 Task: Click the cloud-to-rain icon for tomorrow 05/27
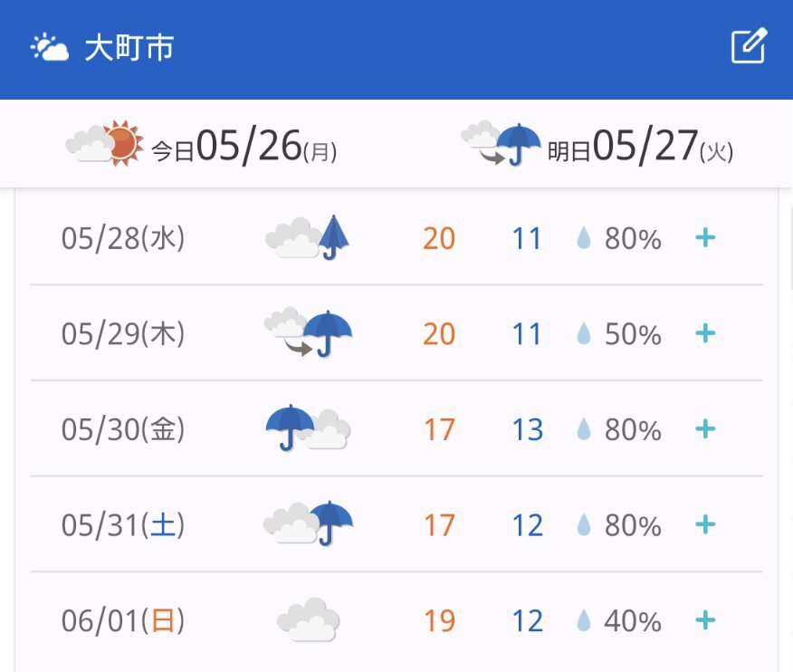(501, 143)
